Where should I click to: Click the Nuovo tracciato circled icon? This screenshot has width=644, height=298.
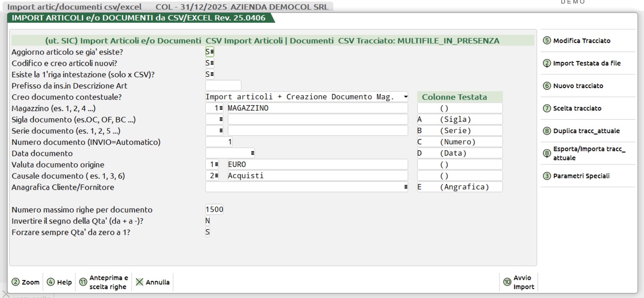(547, 86)
